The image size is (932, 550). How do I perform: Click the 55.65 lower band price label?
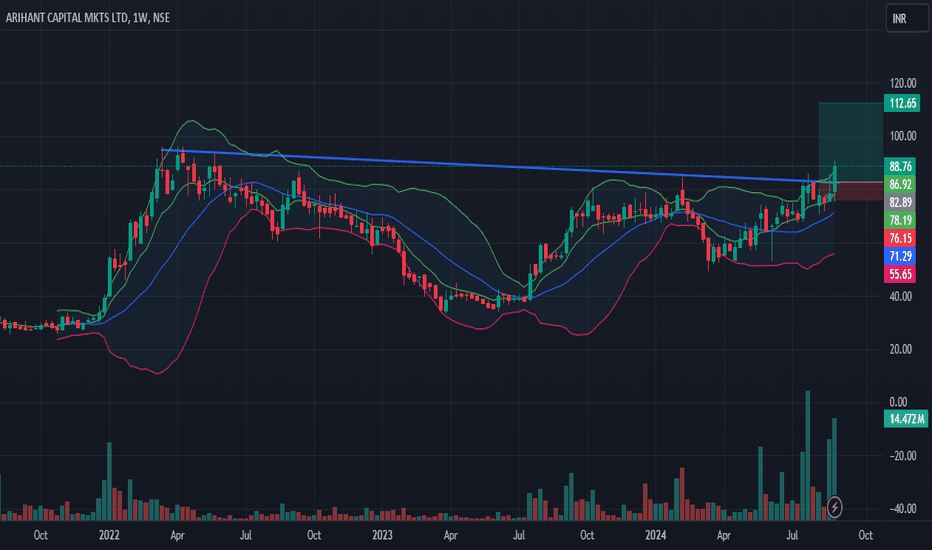point(900,274)
